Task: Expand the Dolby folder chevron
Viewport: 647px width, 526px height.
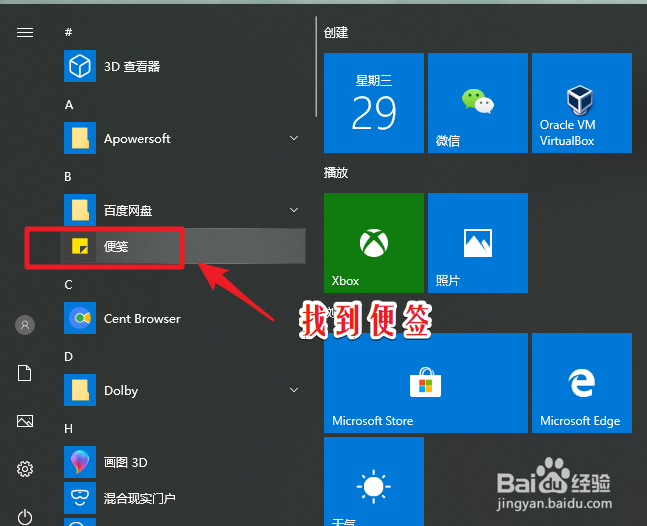Action: coord(294,390)
